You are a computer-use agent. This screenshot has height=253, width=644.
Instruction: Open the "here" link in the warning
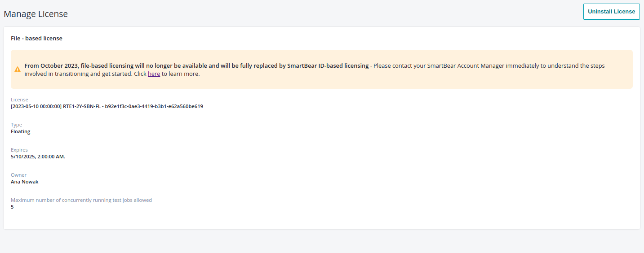click(x=154, y=74)
